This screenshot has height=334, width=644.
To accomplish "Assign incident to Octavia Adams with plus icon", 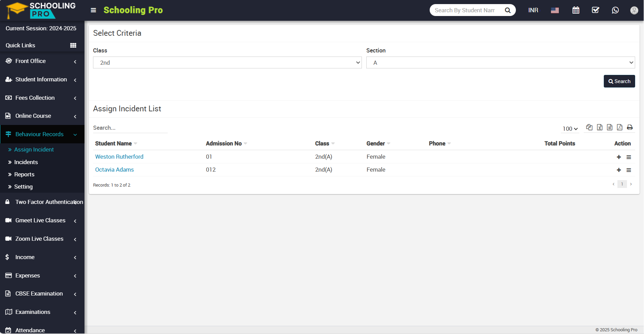I will coord(619,170).
